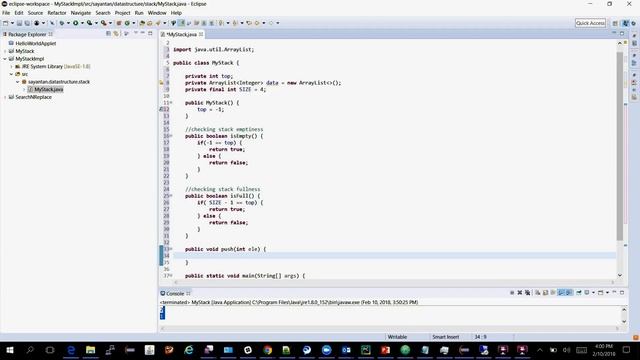Click the Terminate button in Console toolbar
The width and height of the screenshot is (640, 360).
[512, 293]
